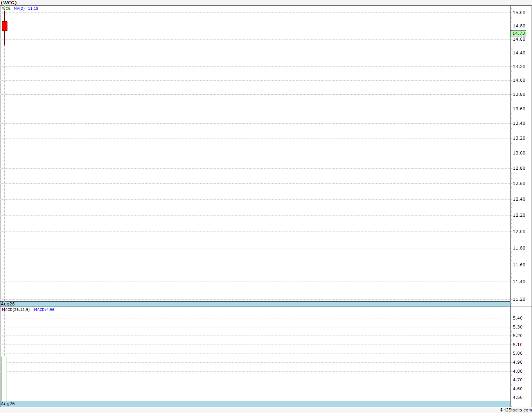532x413 pixels.
Task: Click the 14.00 price axis label
Action: [519, 80]
